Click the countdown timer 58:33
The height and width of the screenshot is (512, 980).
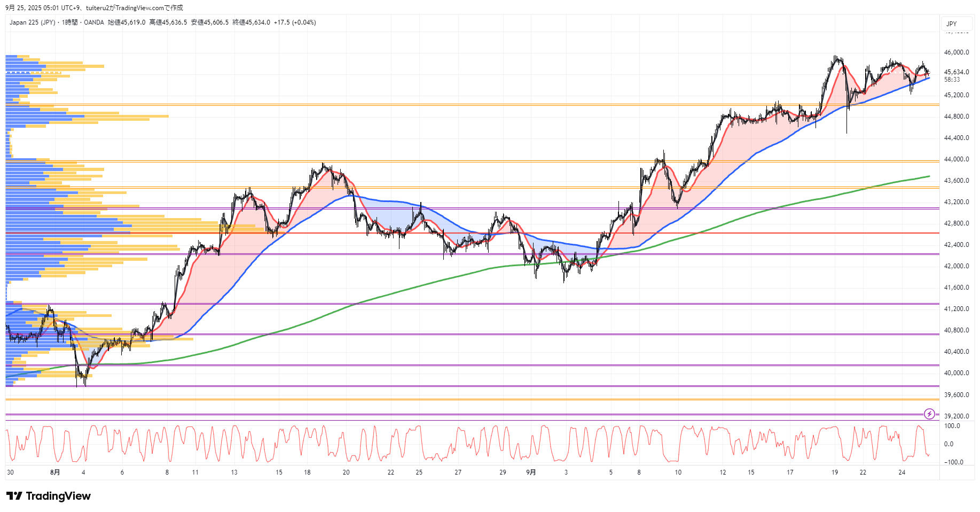(952, 80)
